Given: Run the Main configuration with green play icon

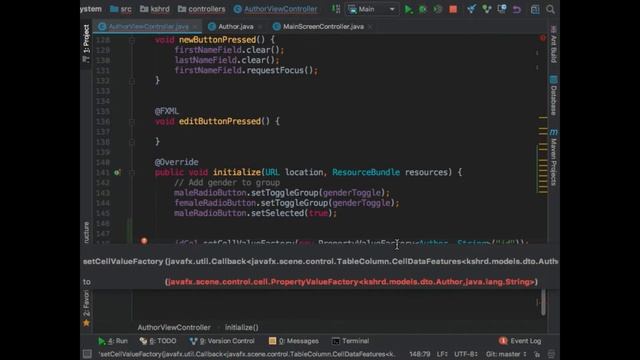Looking at the screenshot, I should (x=408, y=9).
